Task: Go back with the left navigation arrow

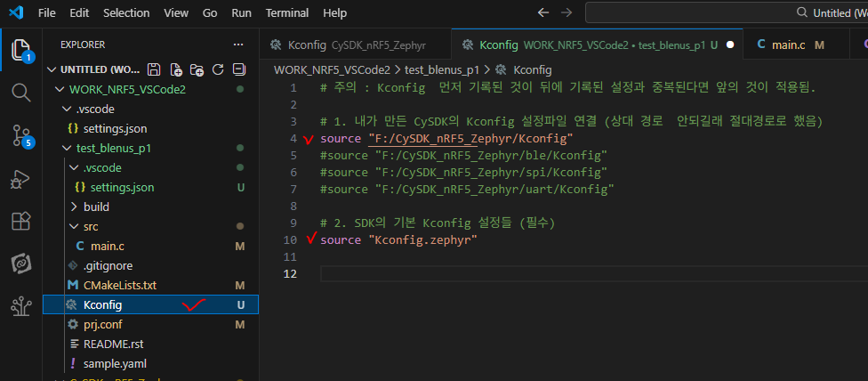Action: click(x=543, y=12)
